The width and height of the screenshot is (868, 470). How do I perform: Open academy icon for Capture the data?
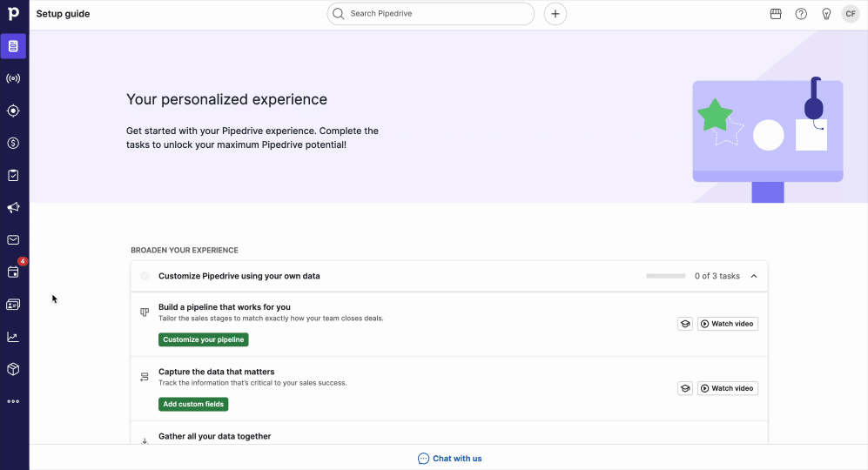click(x=685, y=388)
